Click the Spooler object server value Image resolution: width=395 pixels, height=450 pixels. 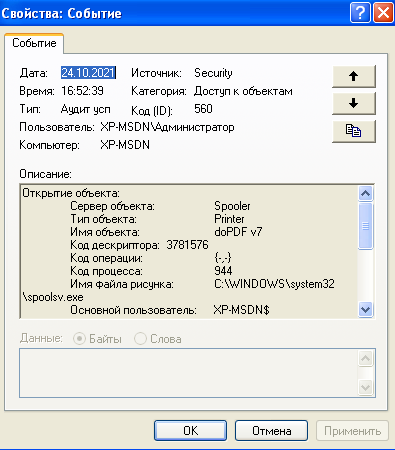(x=232, y=206)
